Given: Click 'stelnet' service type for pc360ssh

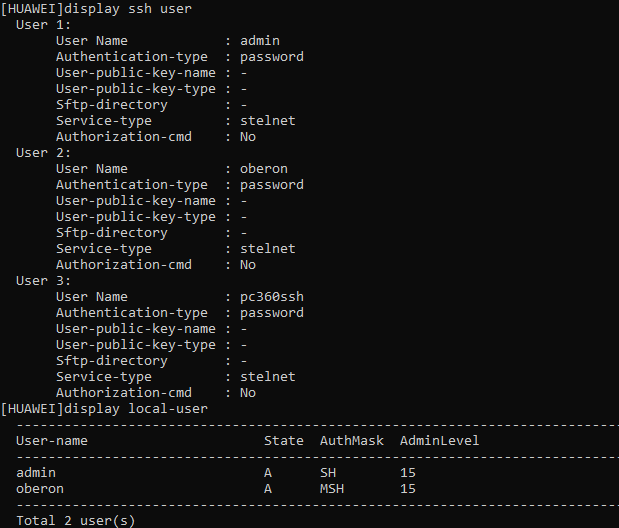Looking at the screenshot, I should click(x=268, y=377).
